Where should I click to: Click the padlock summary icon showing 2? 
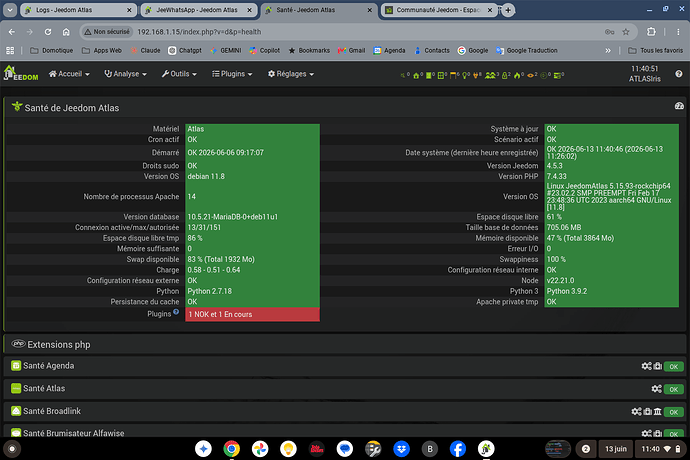[505, 76]
